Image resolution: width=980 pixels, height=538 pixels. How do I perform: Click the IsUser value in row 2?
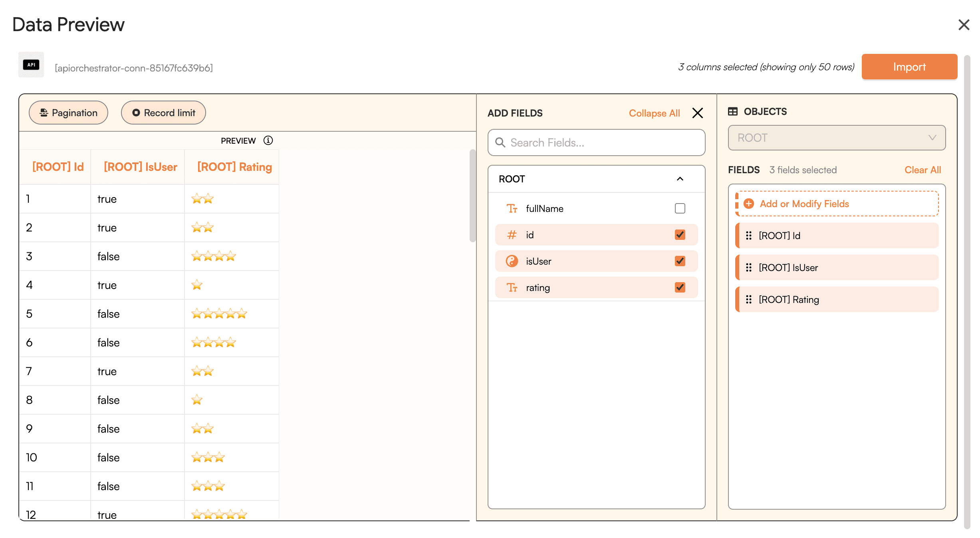(x=107, y=227)
